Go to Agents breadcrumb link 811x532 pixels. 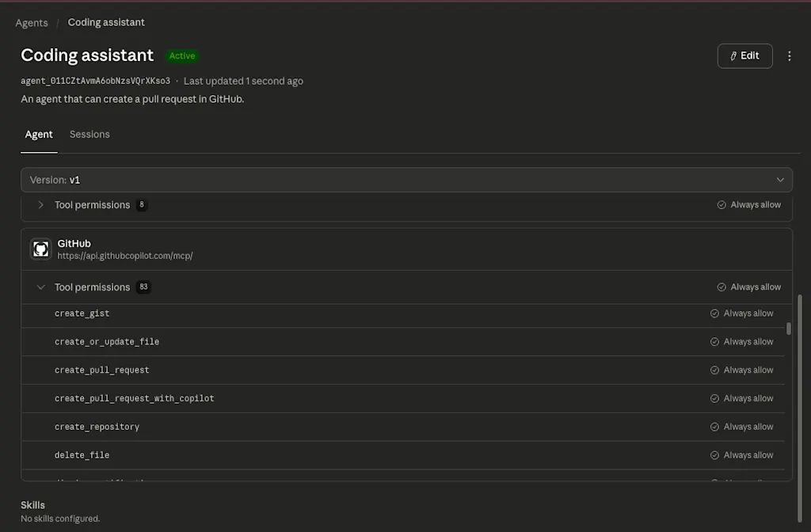32,23
